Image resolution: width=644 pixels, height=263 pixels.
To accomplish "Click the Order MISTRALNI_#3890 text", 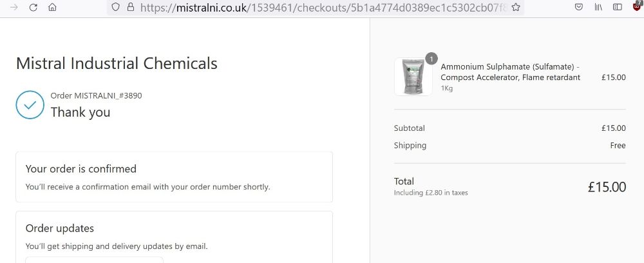I will (96, 96).
